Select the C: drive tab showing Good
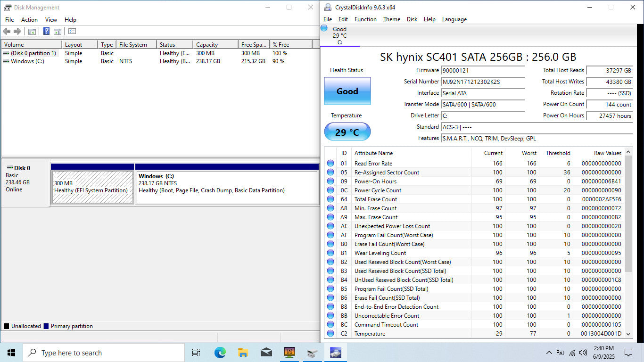The height and width of the screenshot is (362, 644). [339, 35]
